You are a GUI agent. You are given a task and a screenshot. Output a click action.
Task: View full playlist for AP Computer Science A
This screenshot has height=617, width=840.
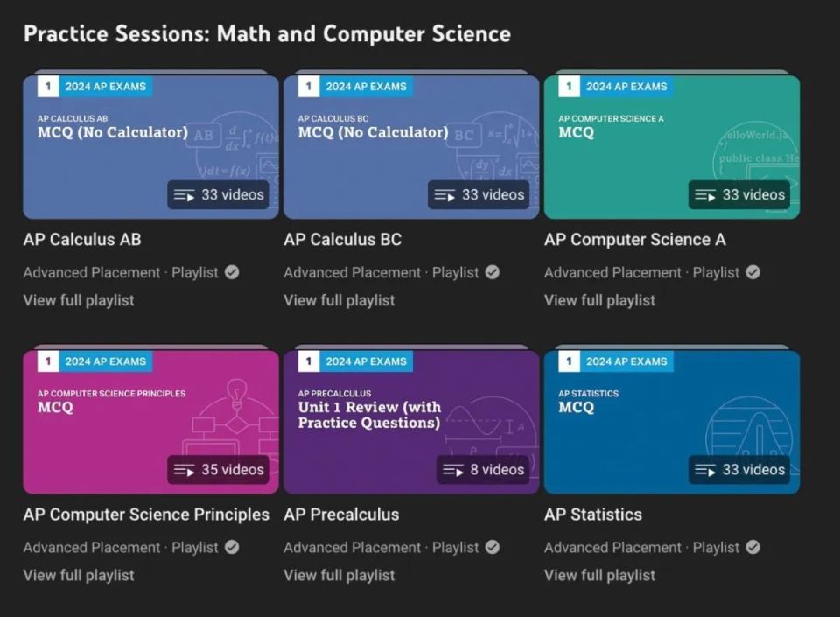599,300
